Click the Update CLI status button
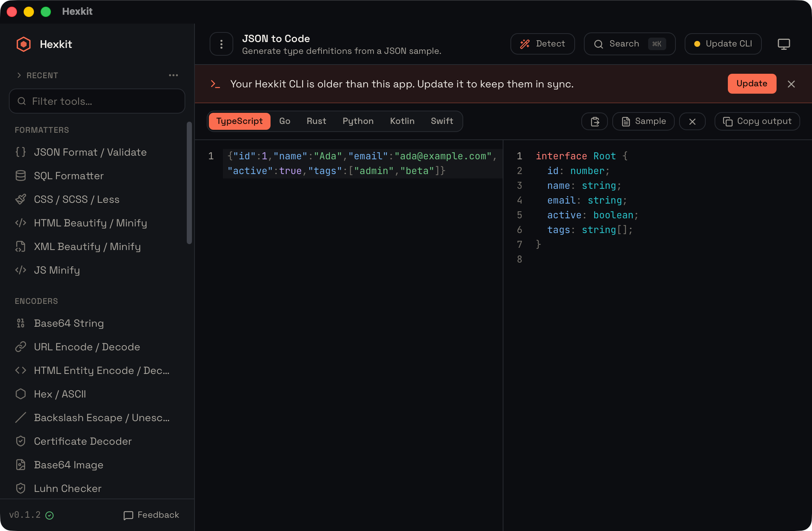812x531 pixels. coord(723,44)
